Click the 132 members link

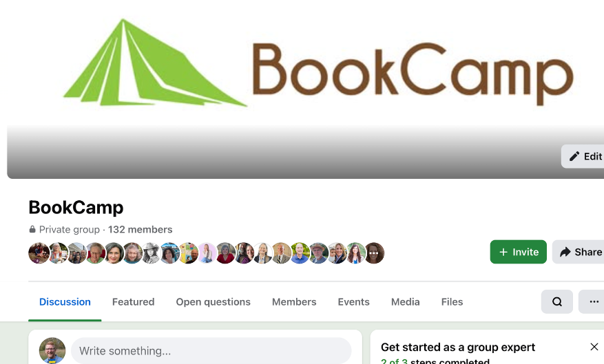tap(140, 229)
